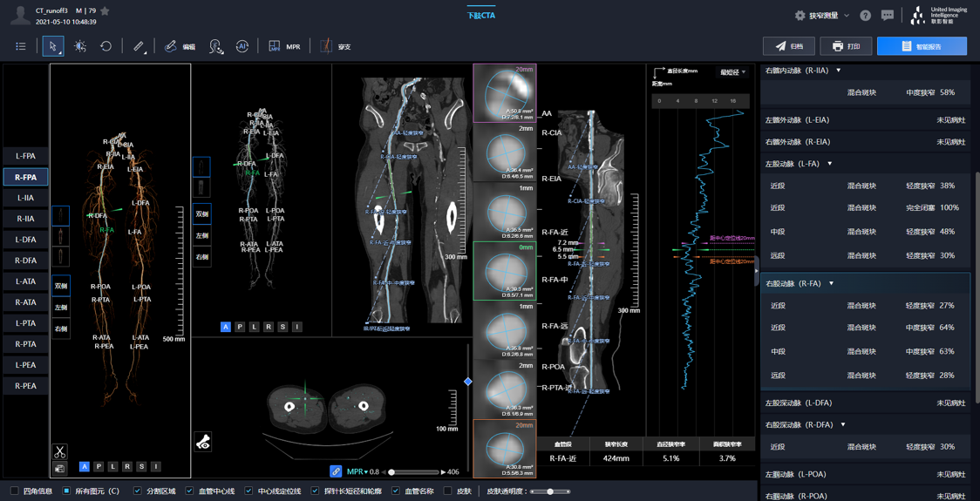Select the arrow pointer tool
The height and width of the screenshot is (501, 980).
click(53, 46)
